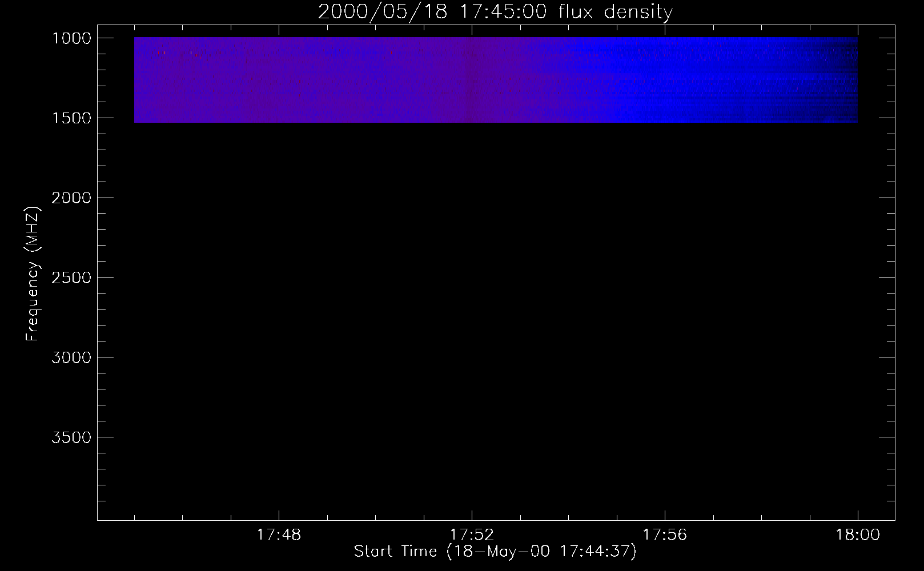The image size is (924, 571).
Task: Click the plot title '2000/05/18 17:45:00 flux density'
Action: 495,11
